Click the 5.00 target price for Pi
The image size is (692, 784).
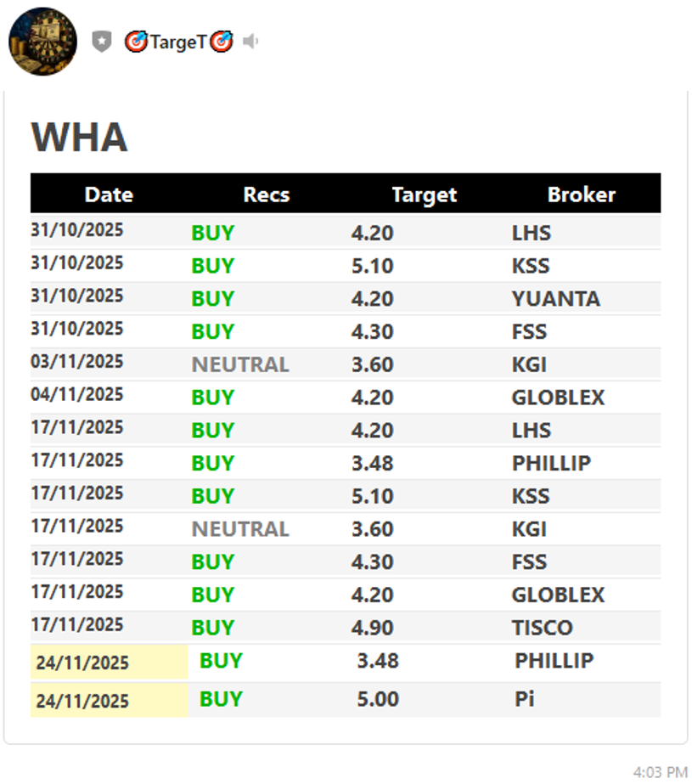click(378, 700)
